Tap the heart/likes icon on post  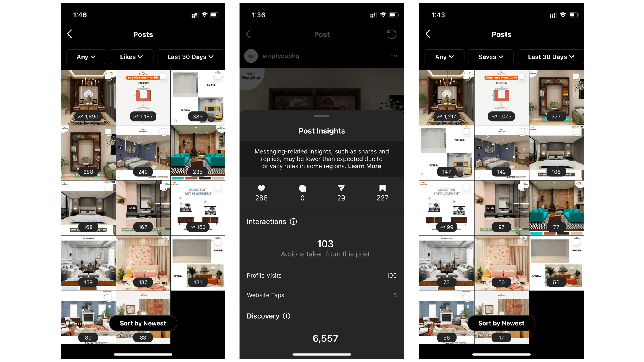261,187
